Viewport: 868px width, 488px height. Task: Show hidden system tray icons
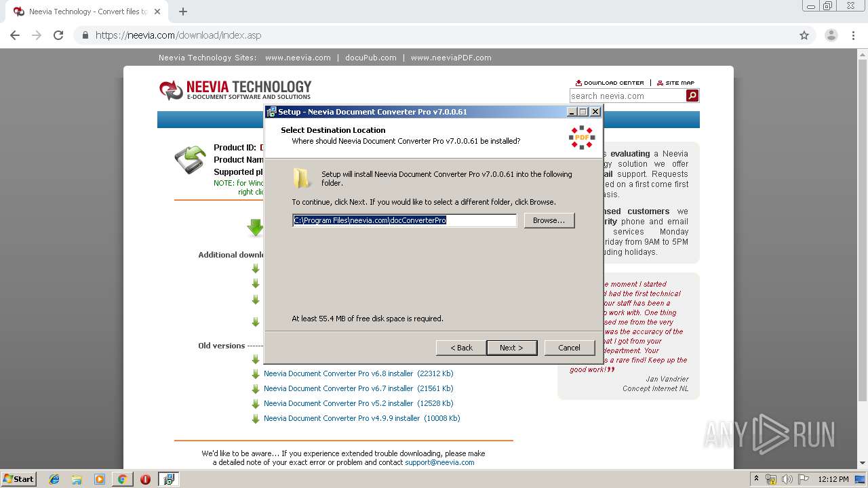756,479
